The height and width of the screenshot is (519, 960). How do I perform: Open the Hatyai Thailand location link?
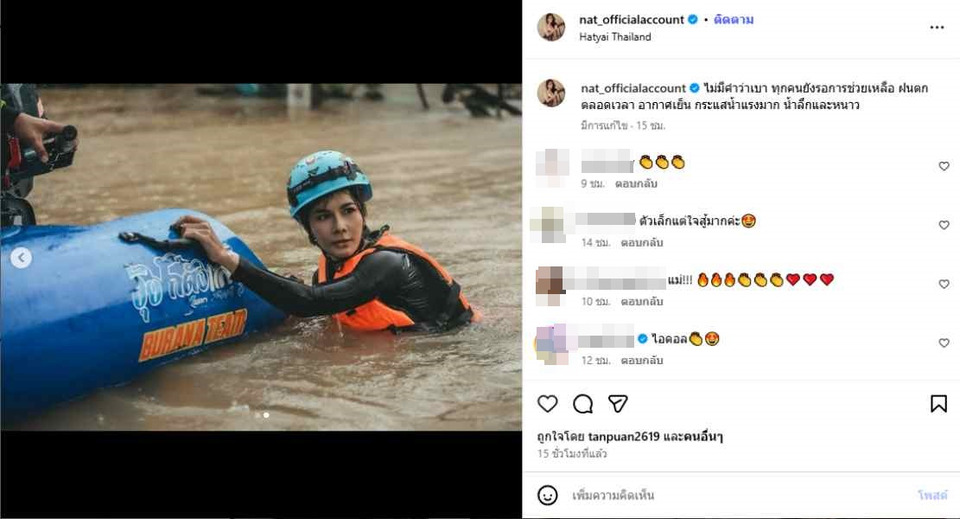pyautogui.click(x=615, y=37)
